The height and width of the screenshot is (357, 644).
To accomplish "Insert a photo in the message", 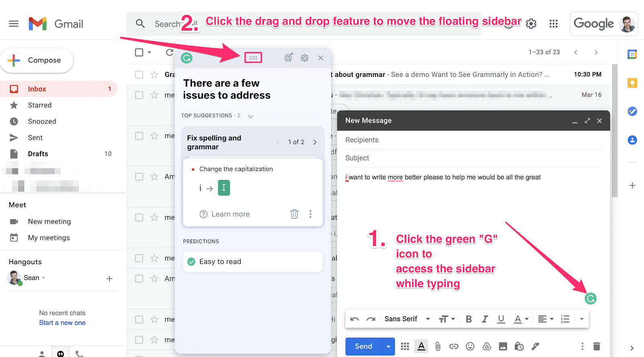I will (503, 346).
